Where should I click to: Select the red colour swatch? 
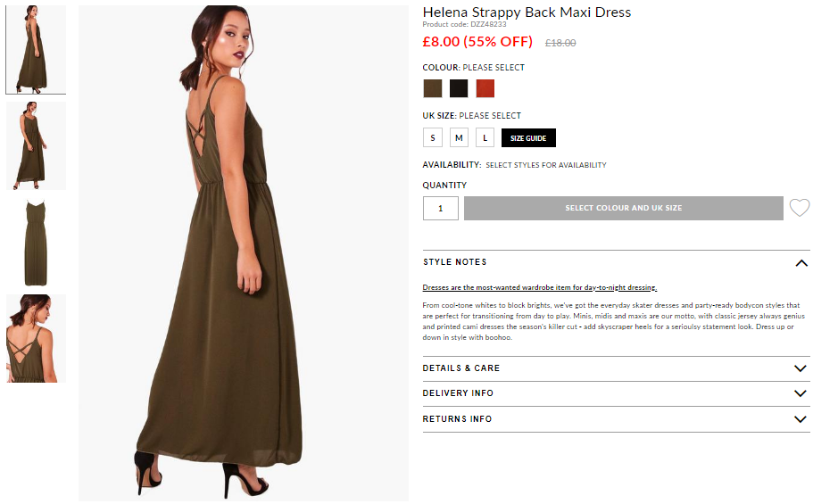(485, 88)
